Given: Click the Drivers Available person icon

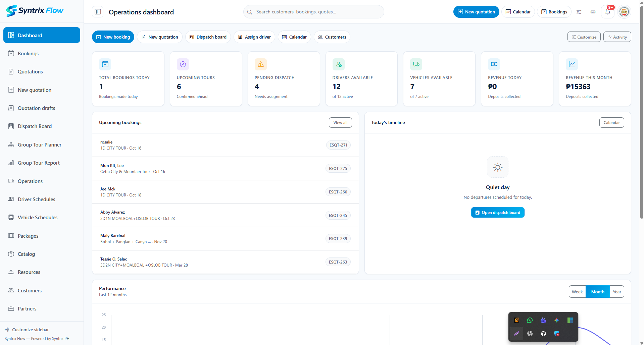Looking at the screenshot, I should [339, 64].
